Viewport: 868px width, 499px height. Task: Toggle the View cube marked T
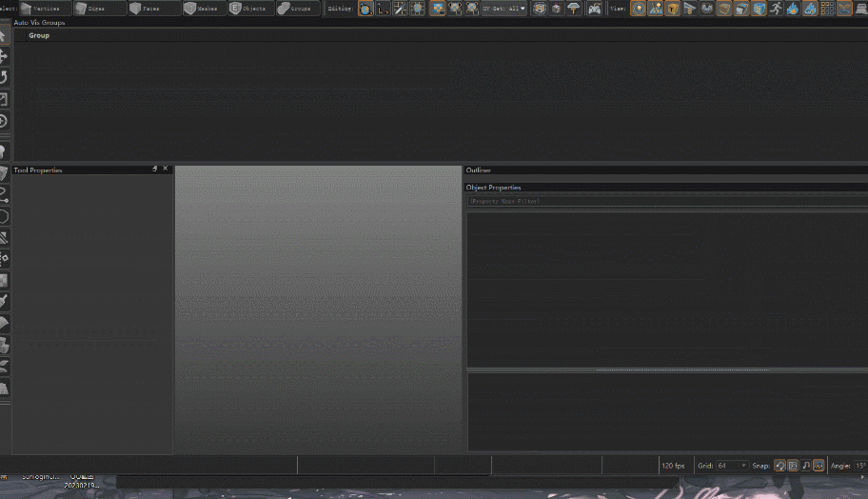[x=673, y=9]
